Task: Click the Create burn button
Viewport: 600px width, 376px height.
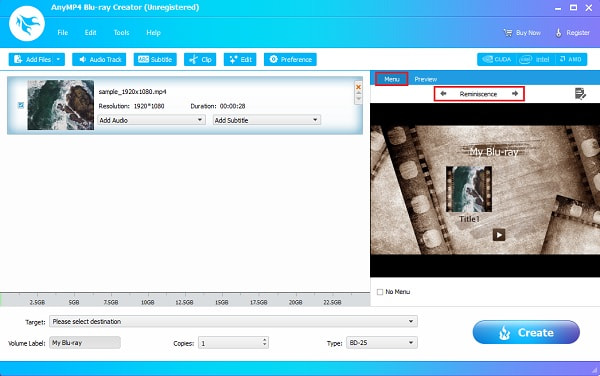Action: [526, 332]
